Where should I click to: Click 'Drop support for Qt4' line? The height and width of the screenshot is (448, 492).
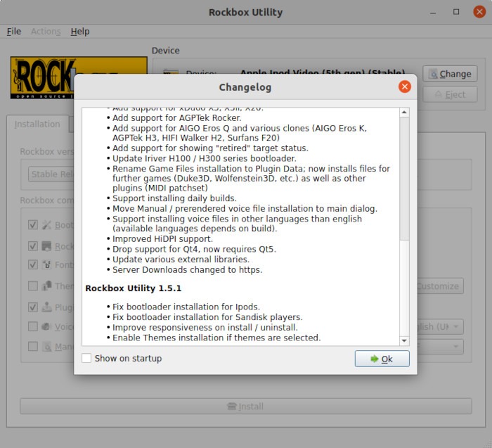[194, 249]
